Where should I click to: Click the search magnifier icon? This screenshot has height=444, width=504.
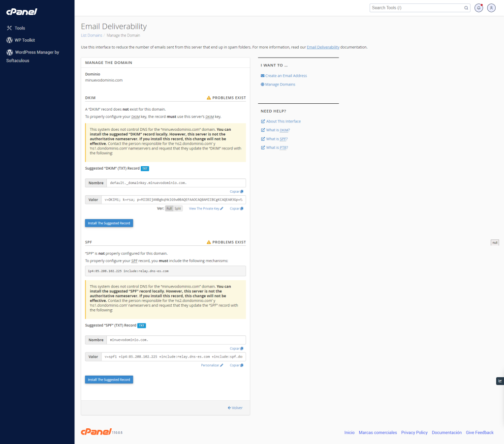(x=466, y=8)
